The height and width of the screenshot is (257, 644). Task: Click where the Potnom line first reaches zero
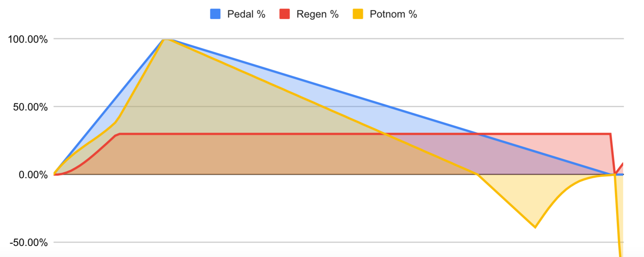click(x=476, y=174)
